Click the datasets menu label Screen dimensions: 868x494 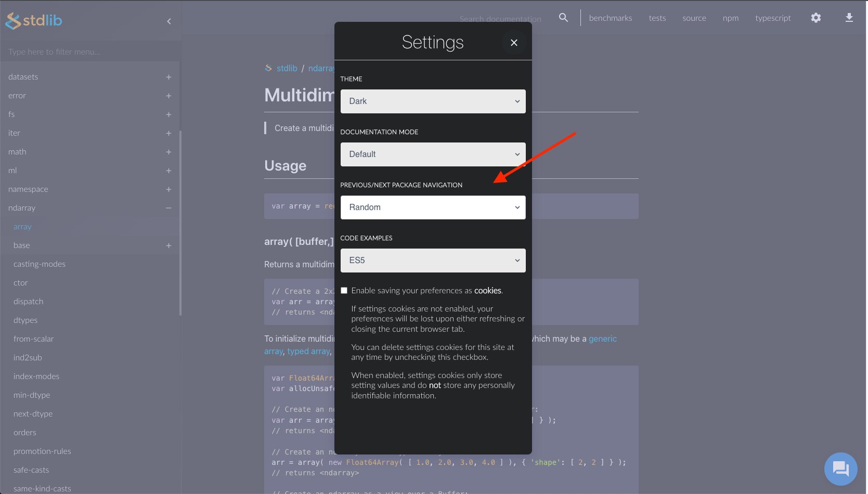coord(23,77)
